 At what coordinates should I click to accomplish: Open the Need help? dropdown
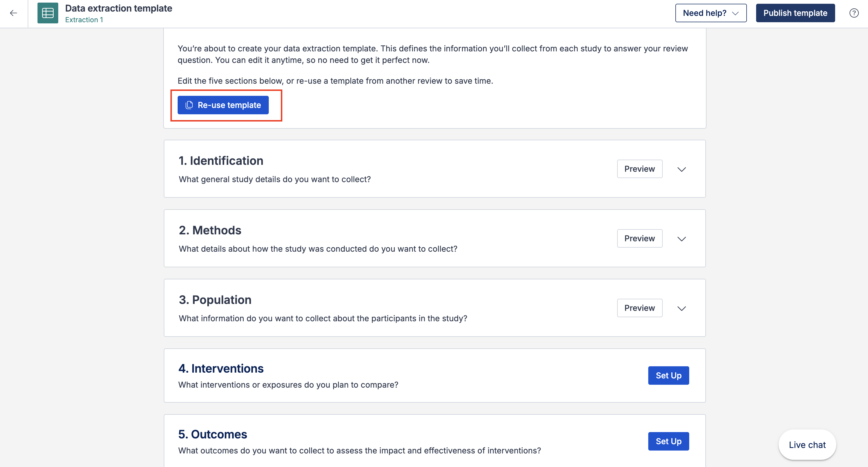tap(711, 13)
